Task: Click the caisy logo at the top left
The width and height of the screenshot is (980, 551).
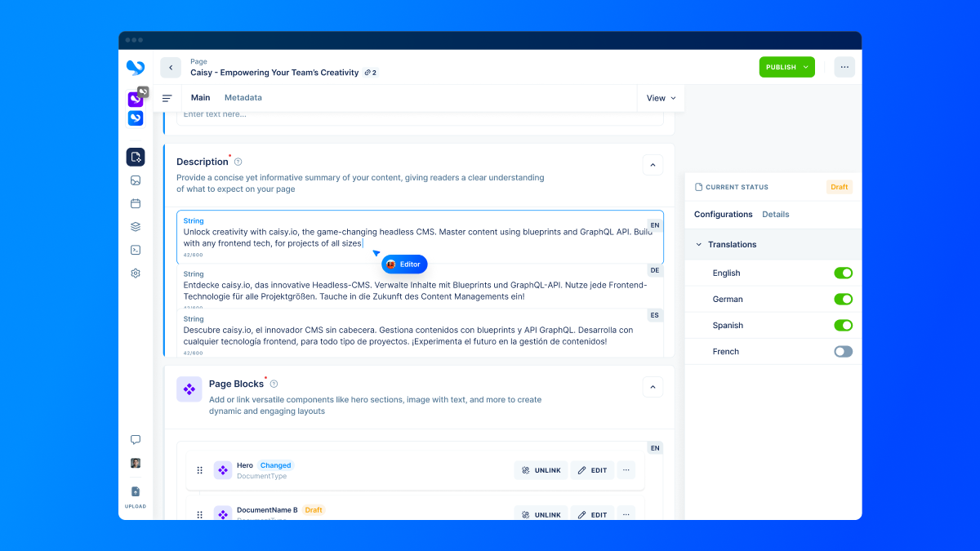Action: tap(135, 67)
